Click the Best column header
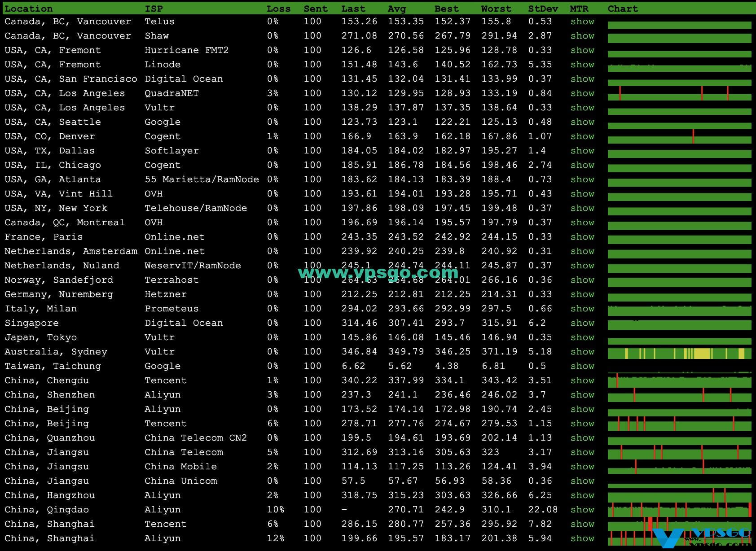The image size is (756, 551). click(x=447, y=9)
